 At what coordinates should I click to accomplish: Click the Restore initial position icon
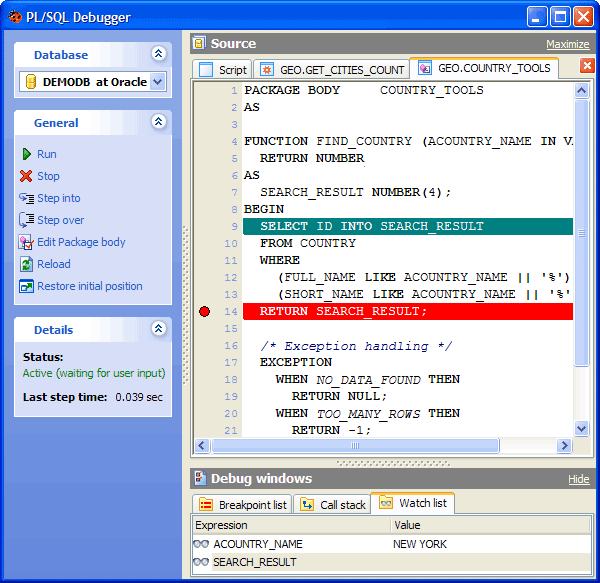27,286
